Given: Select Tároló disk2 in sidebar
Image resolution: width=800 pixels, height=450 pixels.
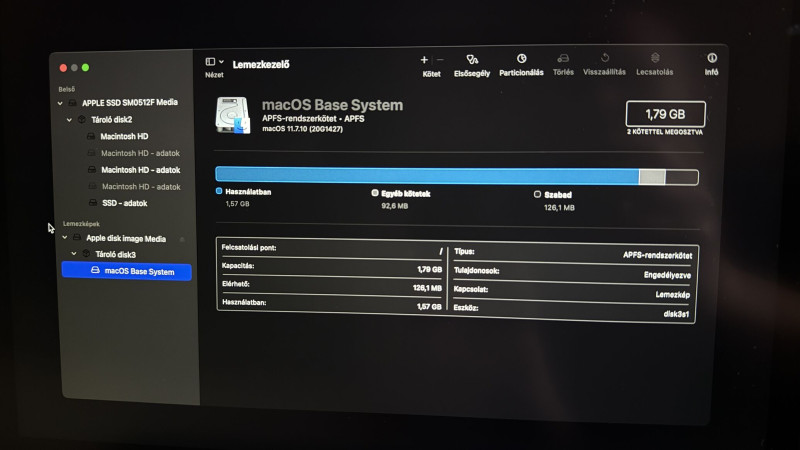Looking at the screenshot, I should click(x=111, y=120).
